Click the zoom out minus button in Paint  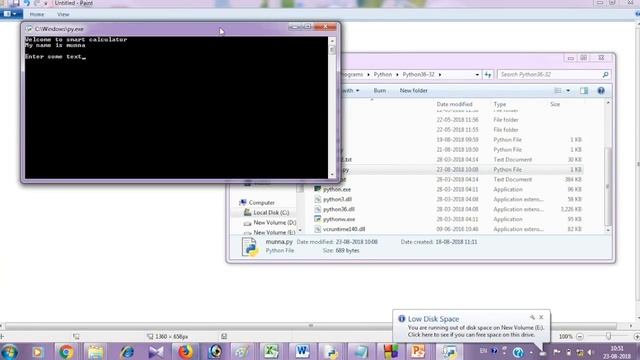[x=580, y=337]
